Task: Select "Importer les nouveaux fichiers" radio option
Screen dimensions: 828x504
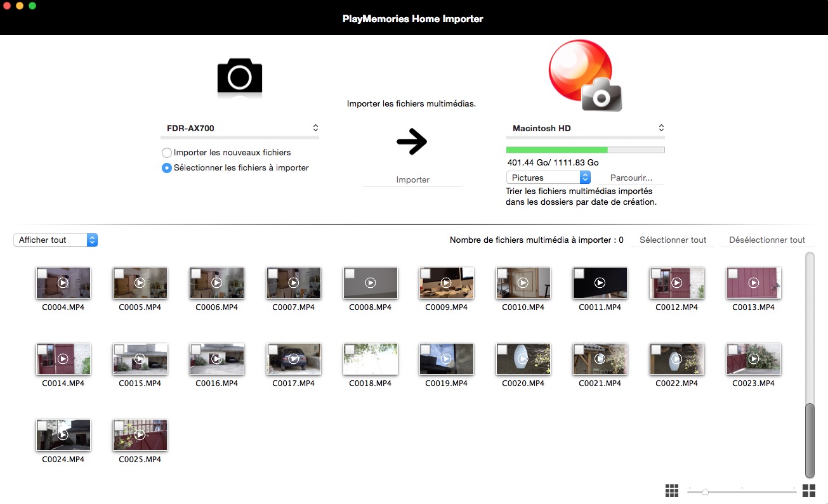Action: coord(167,153)
